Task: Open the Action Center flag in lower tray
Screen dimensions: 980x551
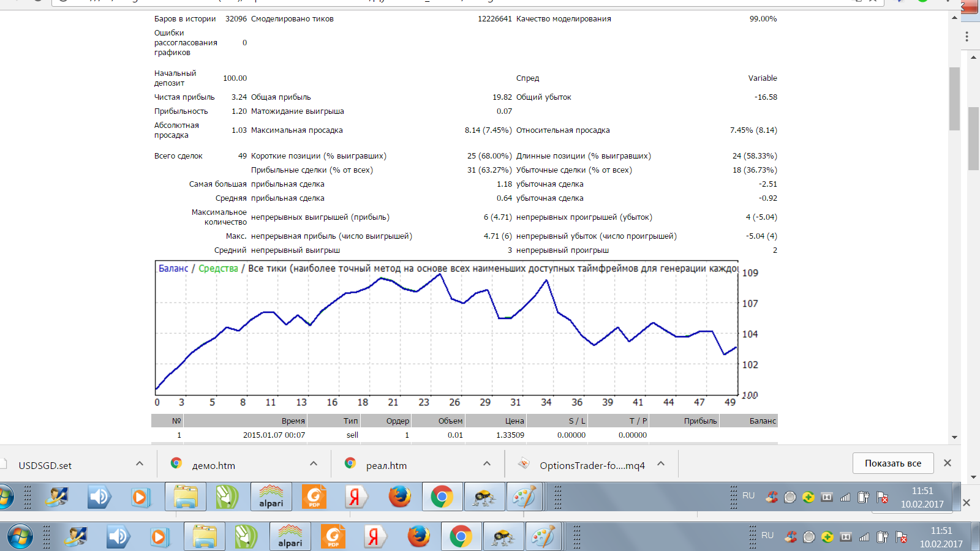Action: point(901,537)
